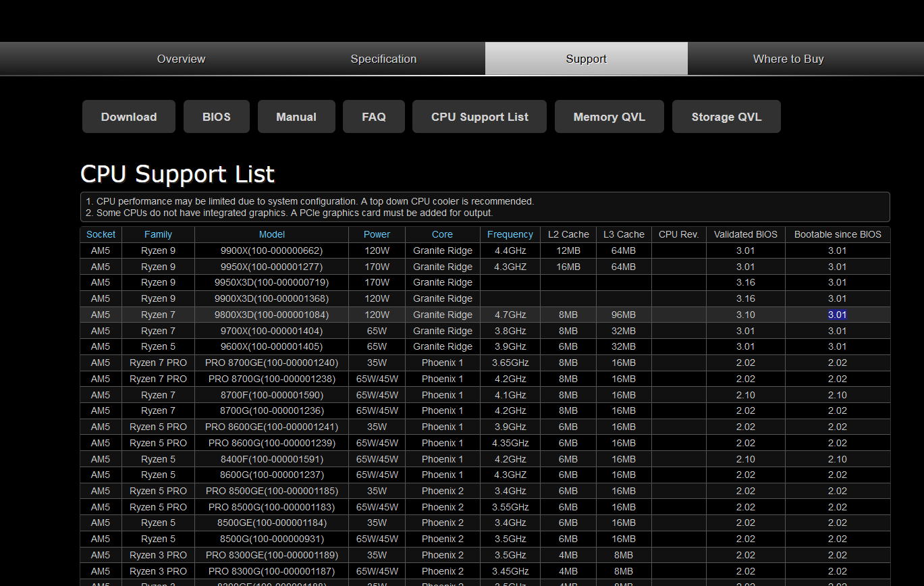Open the BIOS section button
This screenshot has width=924, height=586.
217,117
